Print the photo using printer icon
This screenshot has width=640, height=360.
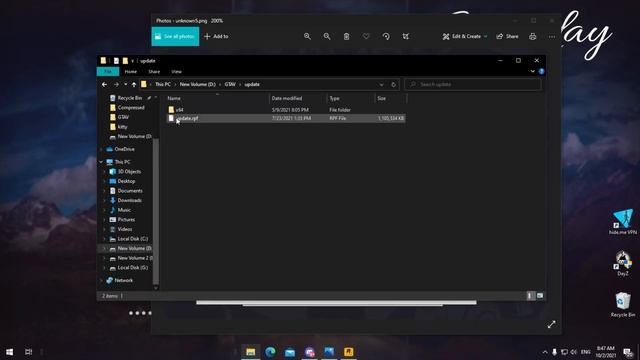point(533,36)
